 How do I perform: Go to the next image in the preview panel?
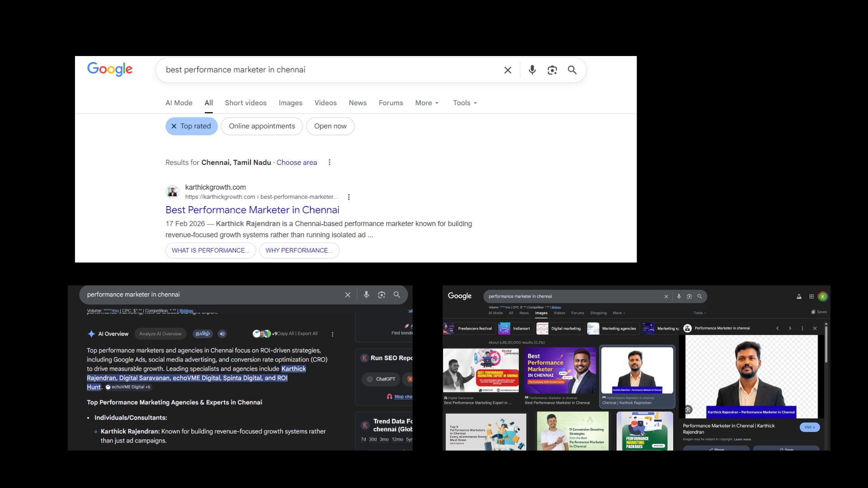pos(790,328)
